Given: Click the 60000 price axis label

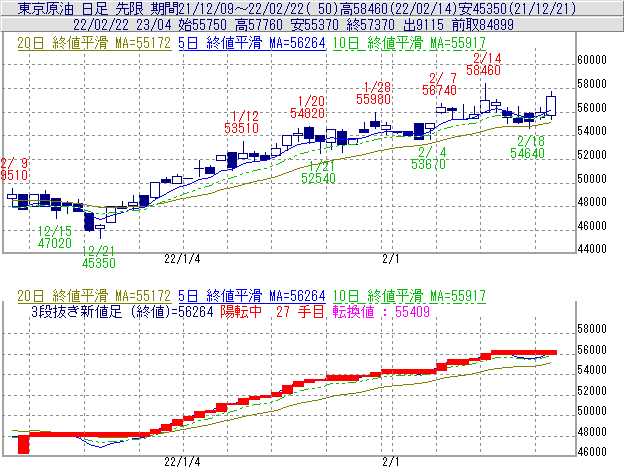Looking at the screenshot, I should pos(592,60).
